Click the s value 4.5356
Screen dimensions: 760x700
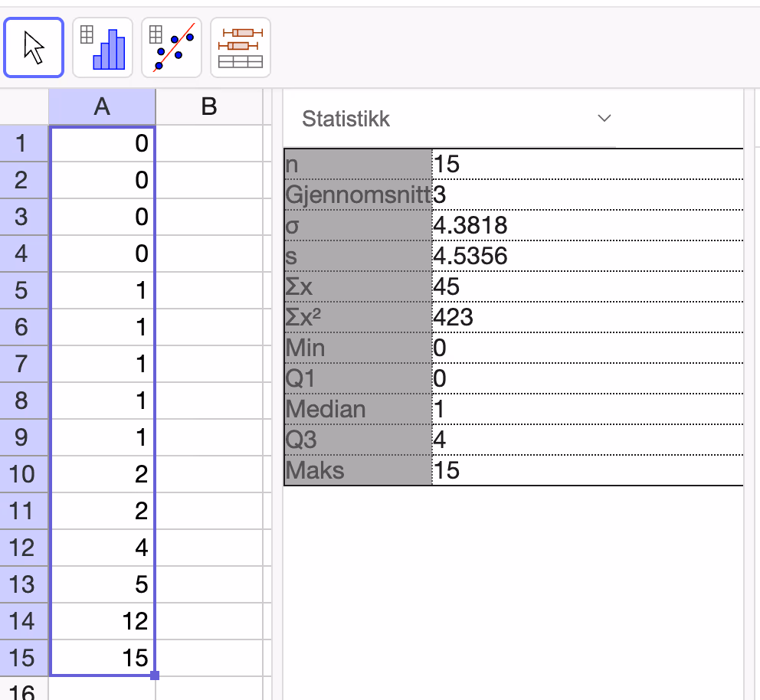(470, 256)
